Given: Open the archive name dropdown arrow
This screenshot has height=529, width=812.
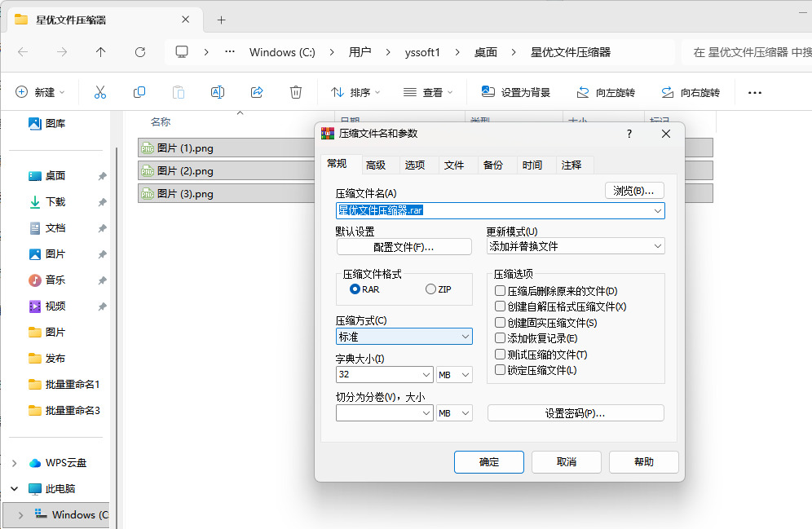Looking at the screenshot, I should tap(658, 210).
